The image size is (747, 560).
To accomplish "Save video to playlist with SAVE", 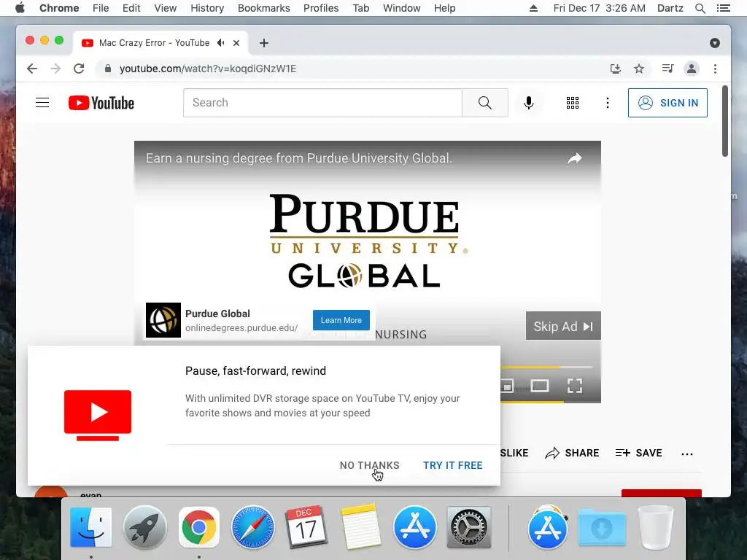I will click(x=638, y=453).
